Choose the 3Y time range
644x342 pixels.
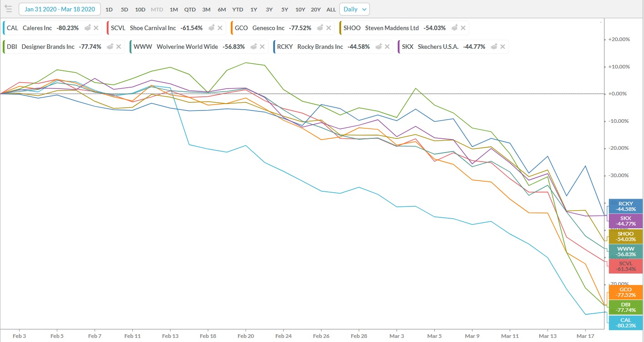269,10
